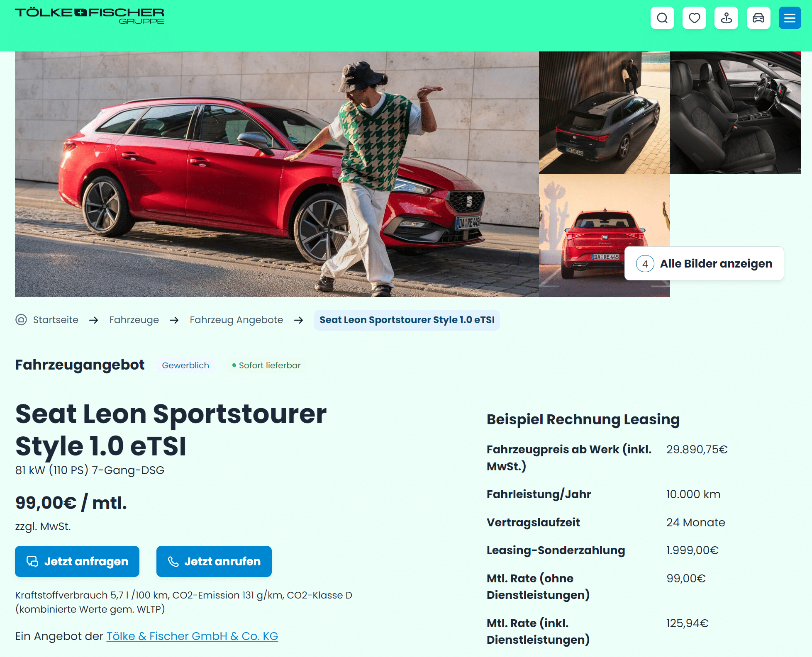The image size is (812, 657).
Task: Open Tölke & Fischer GmbH & Co. KG link
Action: coord(192,636)
